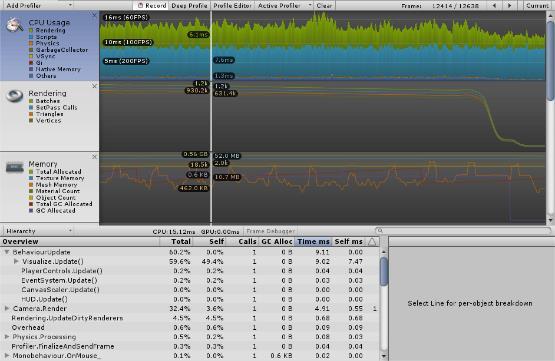Viewport: 555px width, 361px height.
Task: Toggle the Profile Editor button
Action: click(x=232, y=5)
